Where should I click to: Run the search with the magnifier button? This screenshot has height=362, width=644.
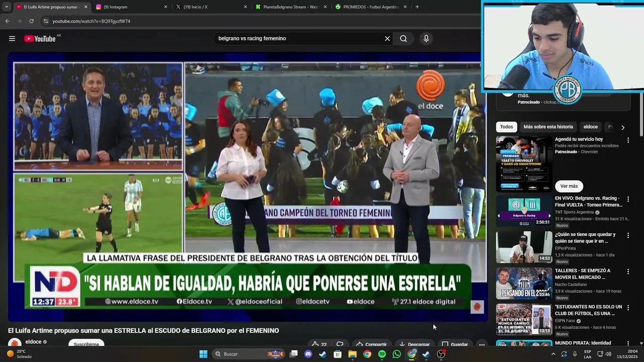coord(404,39)
